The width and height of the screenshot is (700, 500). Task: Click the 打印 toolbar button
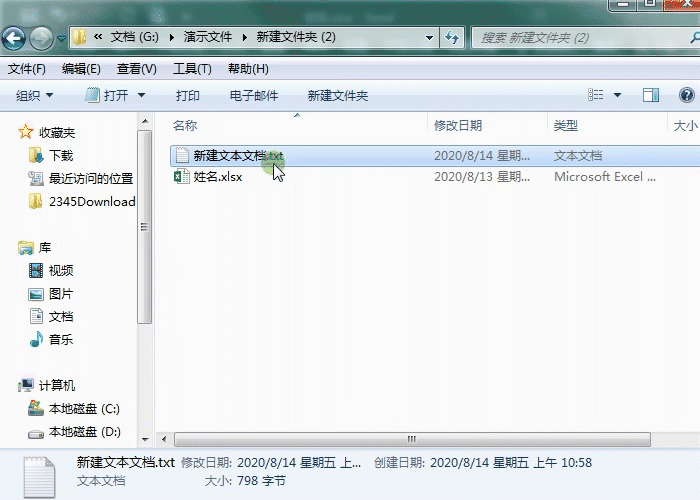[188, 96]
